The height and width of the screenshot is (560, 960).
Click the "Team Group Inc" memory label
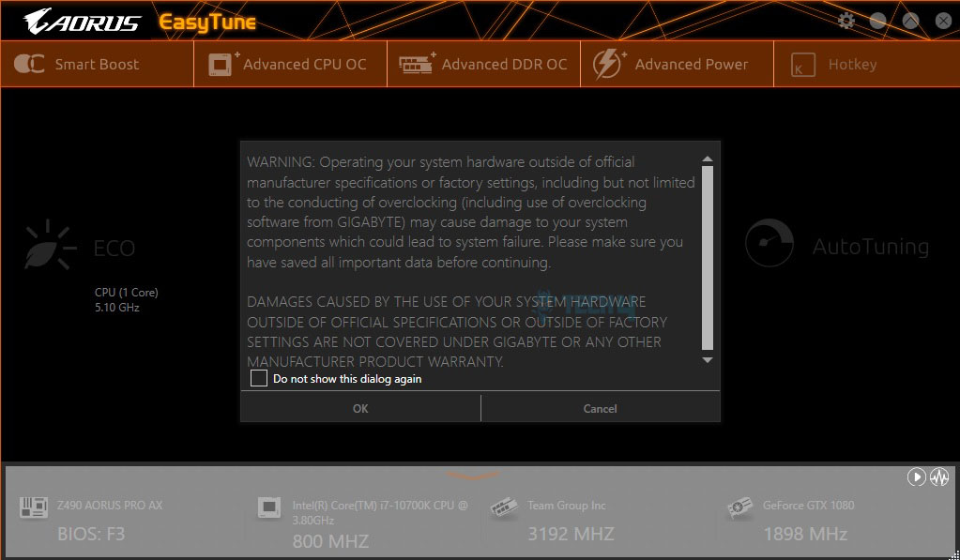pos(566,506)
